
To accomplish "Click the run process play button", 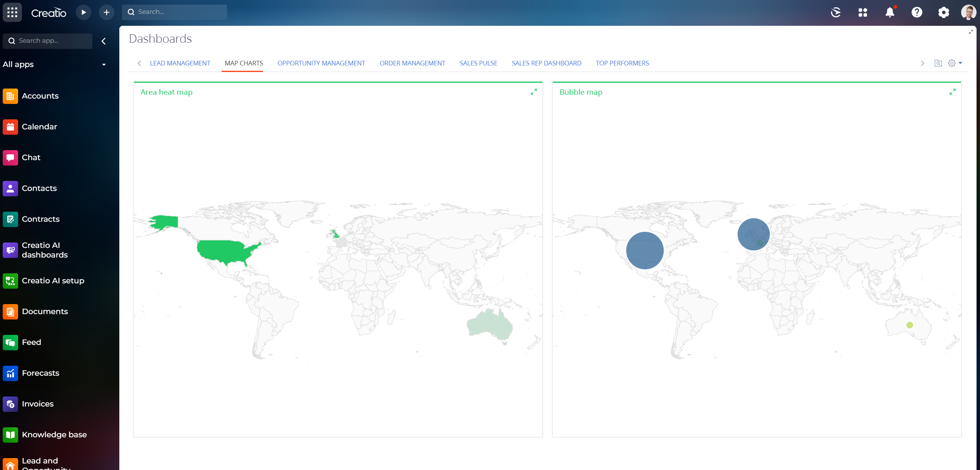I will [83, 12].
